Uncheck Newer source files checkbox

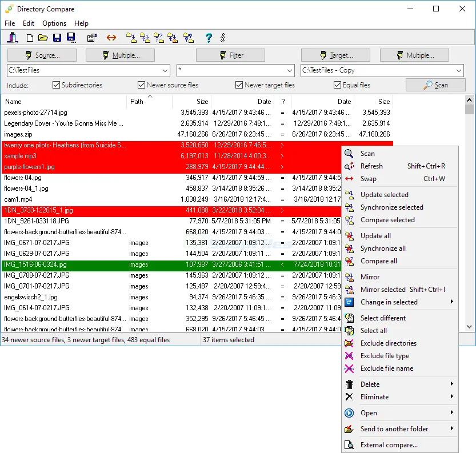click(141, 85)
